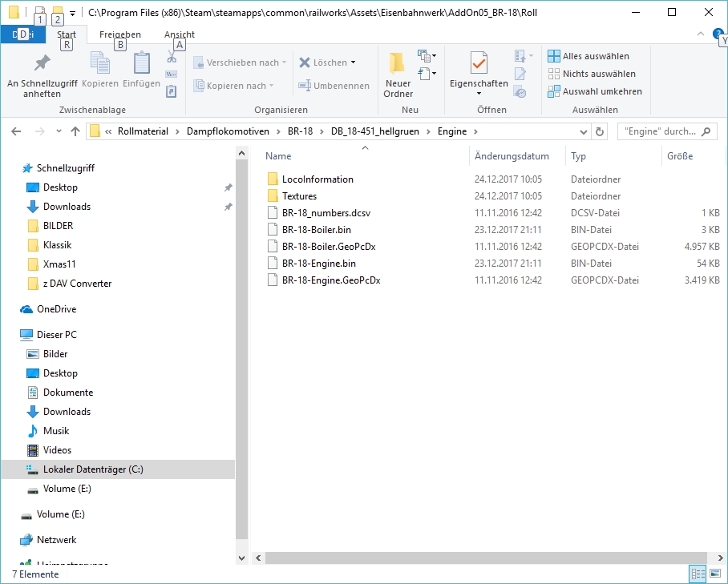Image resolution: width=728 pixels, height=584 pixels.
Task: Switch to large icons view
Action: (715, 574)
